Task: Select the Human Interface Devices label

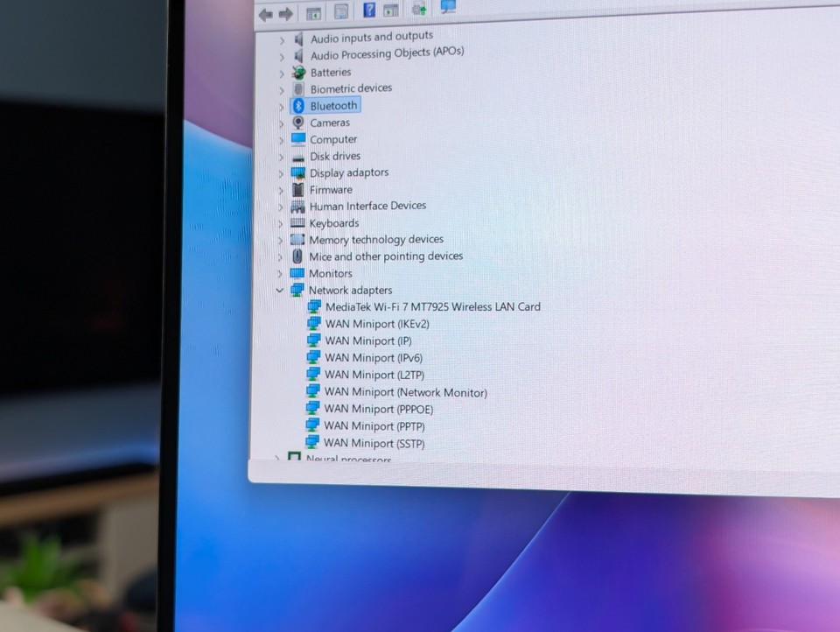Action: click(x=367, y=206)
